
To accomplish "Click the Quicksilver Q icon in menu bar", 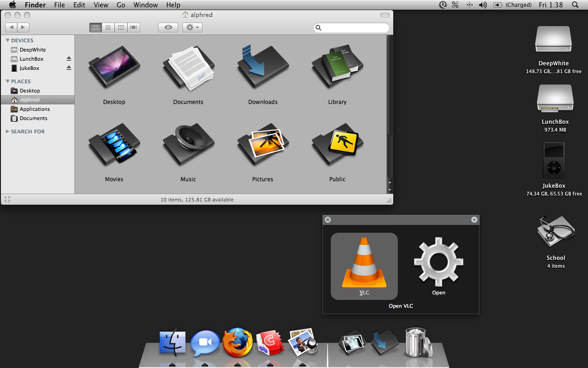I will (x=443, y=5).
